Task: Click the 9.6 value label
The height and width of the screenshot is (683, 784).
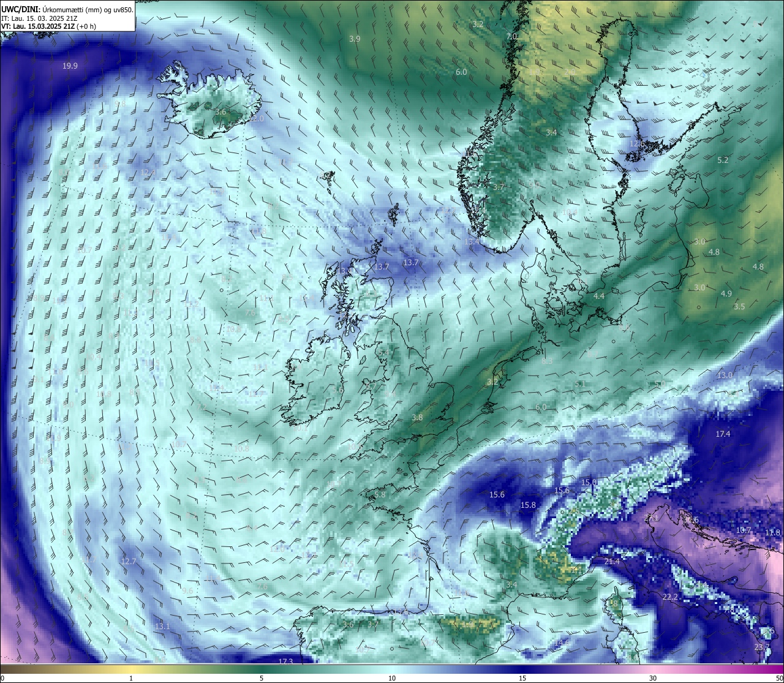Action: click(x=187, y=591)
